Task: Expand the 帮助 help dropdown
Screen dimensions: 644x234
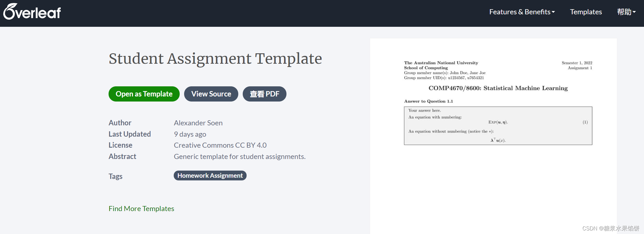Action: [x=626, y=12]
